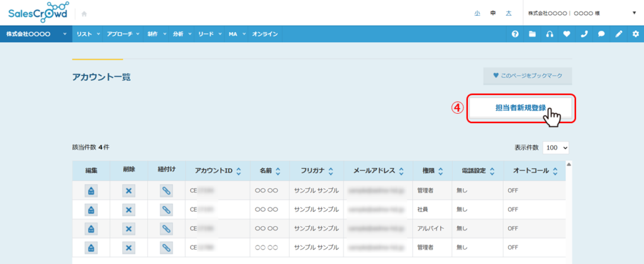Expand the user account menu arrow
The image size is (644, 264).
(633, 13)
